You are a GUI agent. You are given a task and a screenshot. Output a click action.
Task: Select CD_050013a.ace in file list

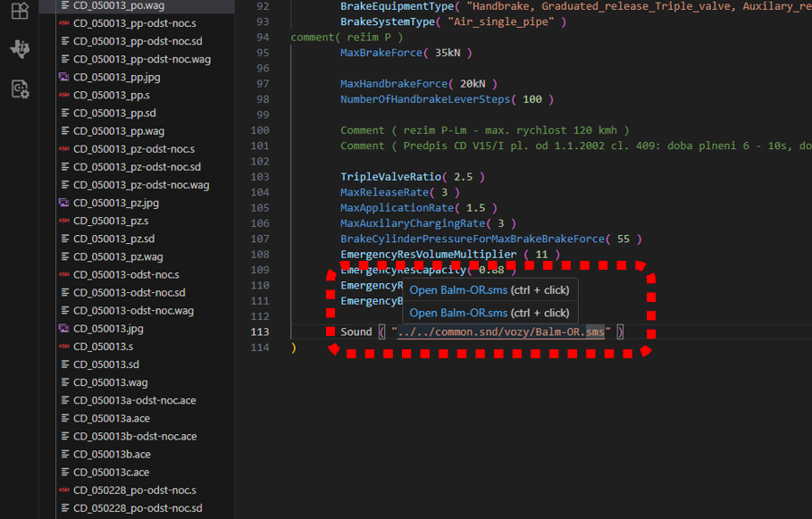(x=111, y=418)
